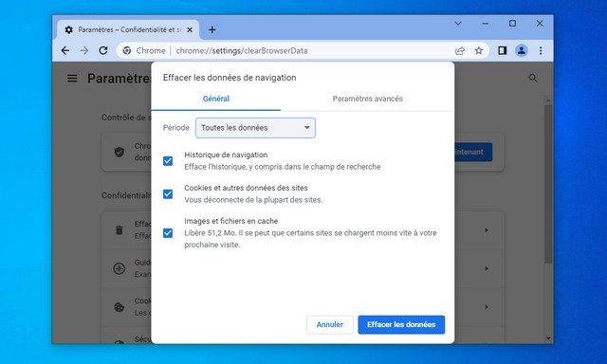Open the side panel icon
Image resolution: width=607 pixels, height=364 pixels.
pyautogui.click(x=502, y=50)
